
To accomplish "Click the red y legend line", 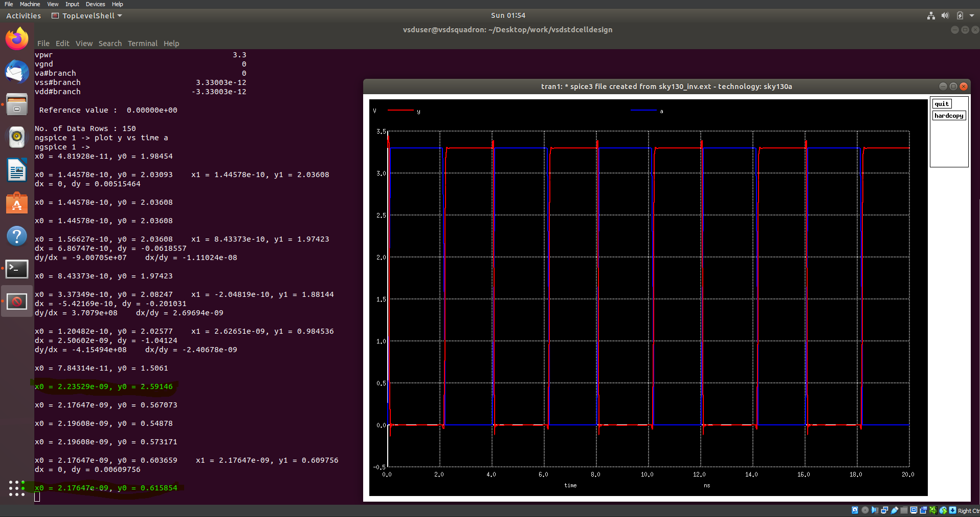I will click(400, 111).
